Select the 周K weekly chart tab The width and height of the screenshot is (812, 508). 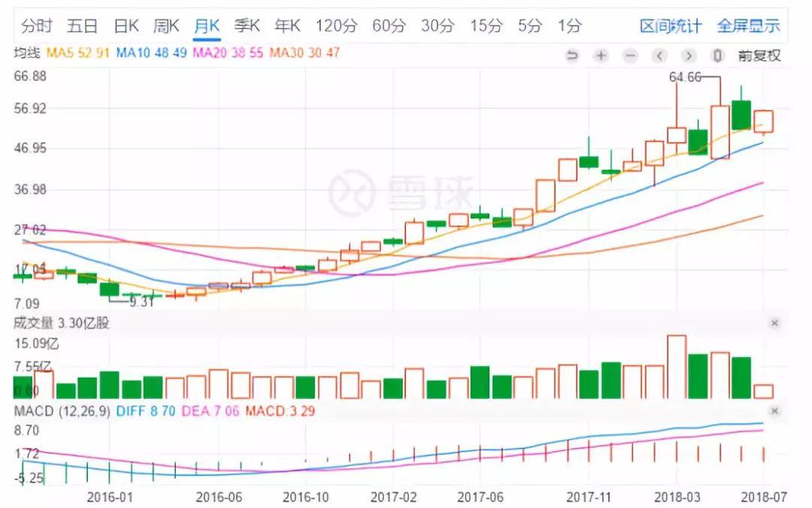point(166,26)
